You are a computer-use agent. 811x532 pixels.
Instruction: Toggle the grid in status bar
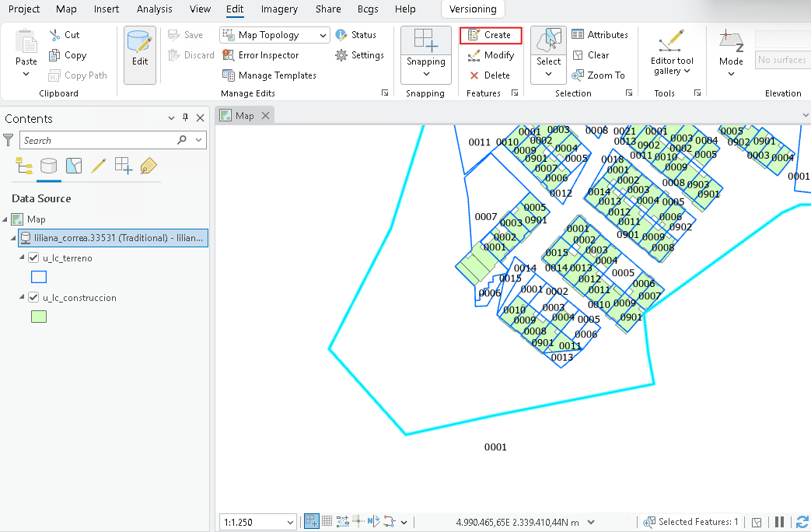[x=327, y=521]
